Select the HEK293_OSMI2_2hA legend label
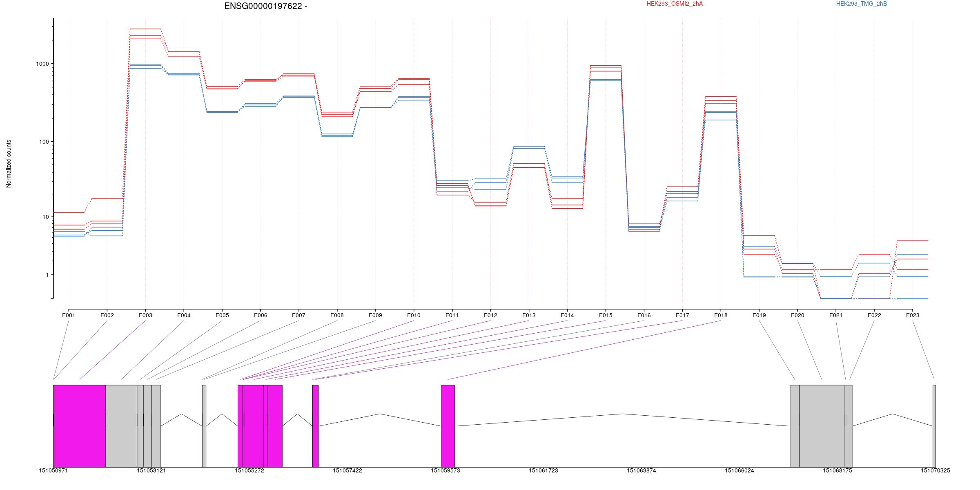Viewport: 980px width, 490px height. click(675, 4)
